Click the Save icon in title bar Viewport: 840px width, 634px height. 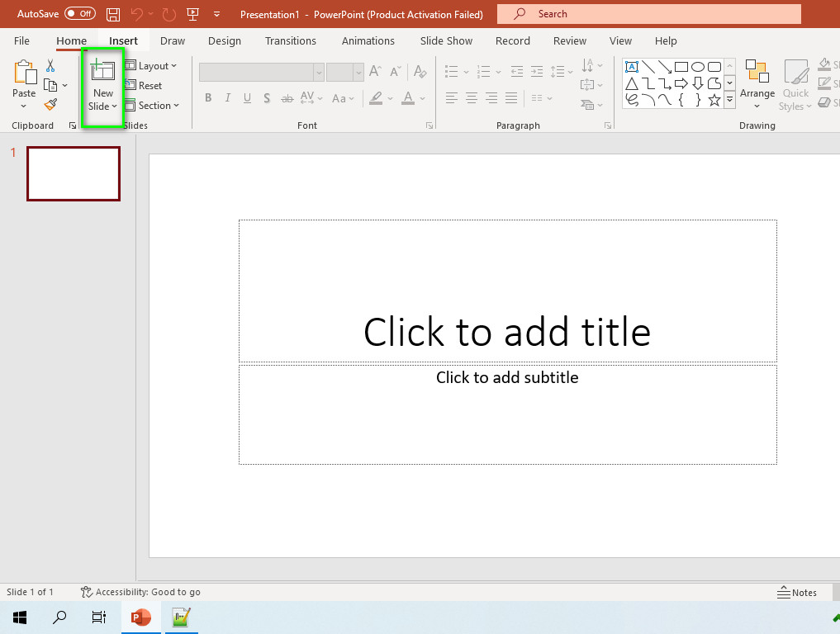113,15
